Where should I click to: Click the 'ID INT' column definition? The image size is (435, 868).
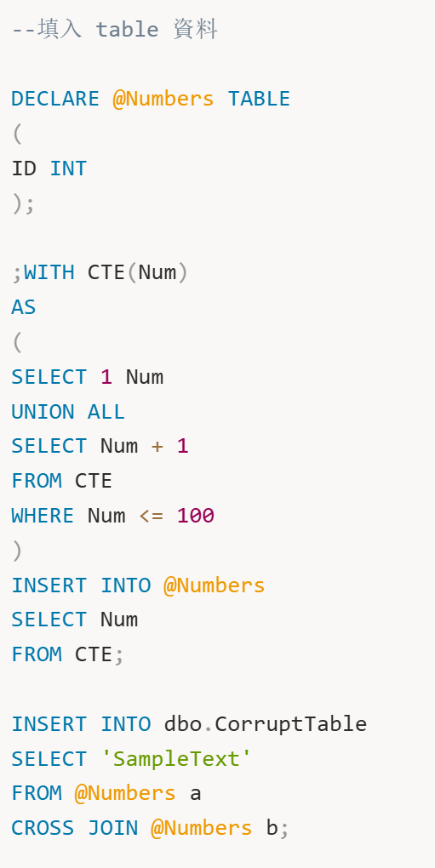tap(49, 168)
